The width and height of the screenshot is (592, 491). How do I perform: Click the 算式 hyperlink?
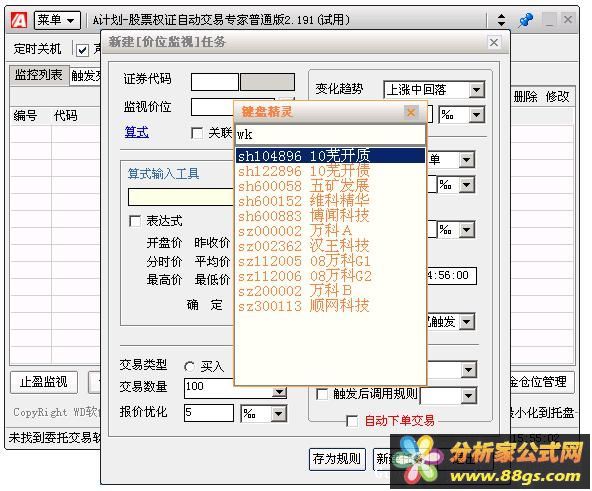click(137, 132)
